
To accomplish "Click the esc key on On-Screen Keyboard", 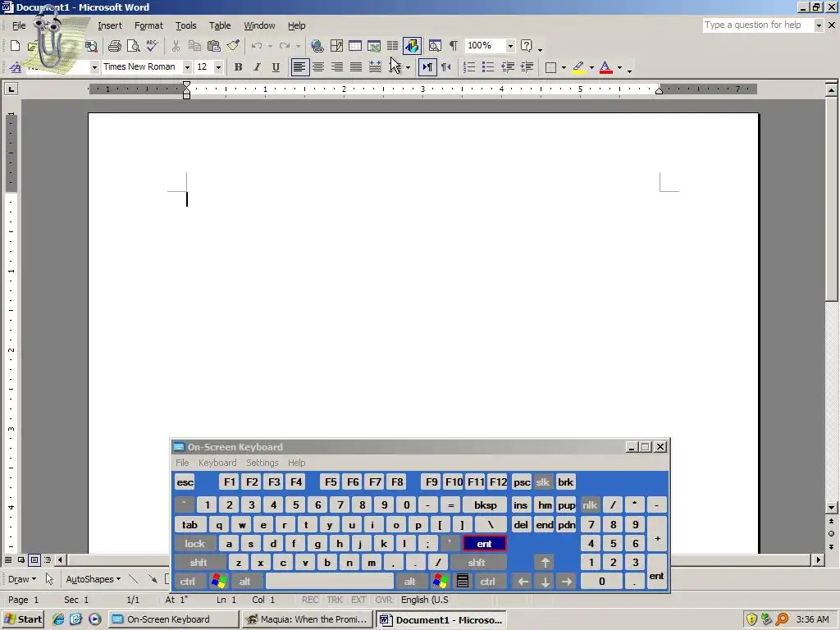I will [185, 482].
